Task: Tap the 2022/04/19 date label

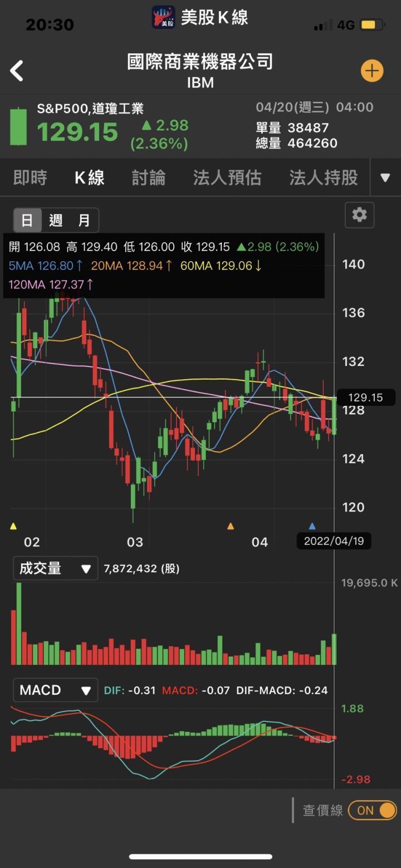Action: 334,541
